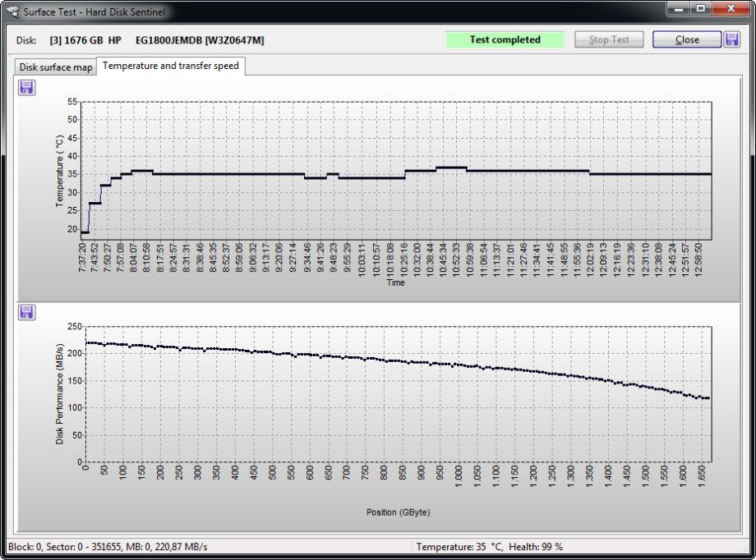Click the Test completed status indicator
The image size is (756, 560).
tap(505, 39)
